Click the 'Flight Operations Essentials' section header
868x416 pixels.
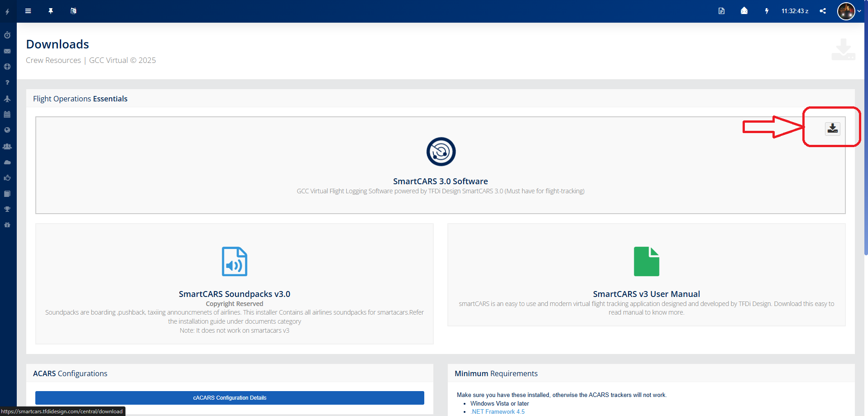click(80, 99)
